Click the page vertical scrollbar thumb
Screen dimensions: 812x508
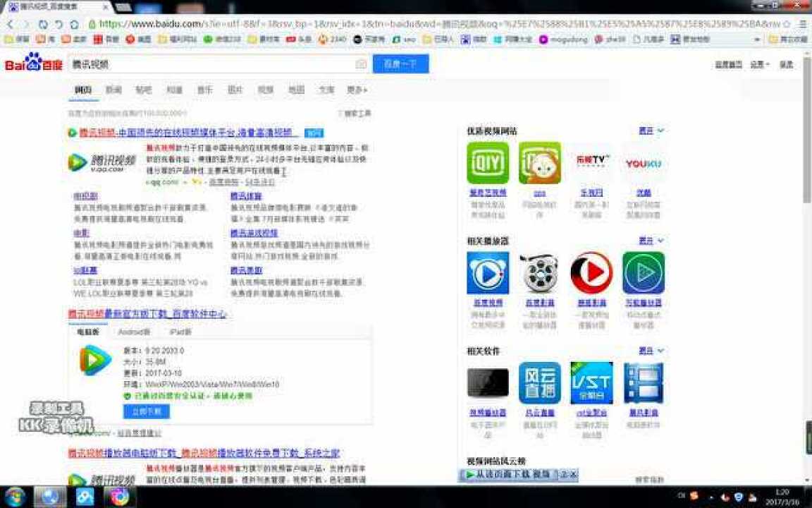point(807,130)
